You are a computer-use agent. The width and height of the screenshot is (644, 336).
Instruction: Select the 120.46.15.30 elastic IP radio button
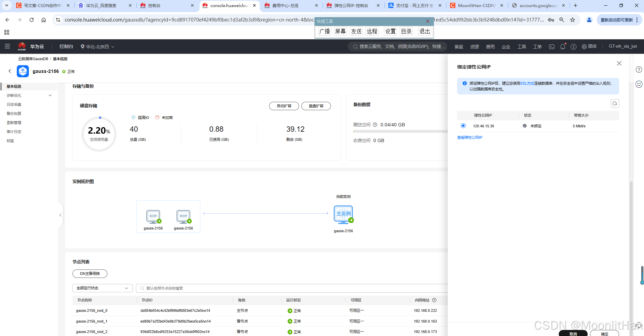[x=463, y=126]
